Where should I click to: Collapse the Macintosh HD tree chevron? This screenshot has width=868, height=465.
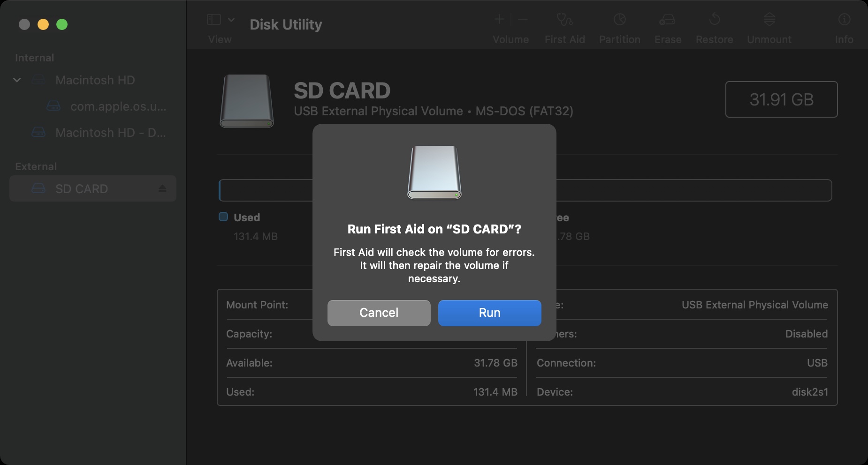tap(17, 80)
